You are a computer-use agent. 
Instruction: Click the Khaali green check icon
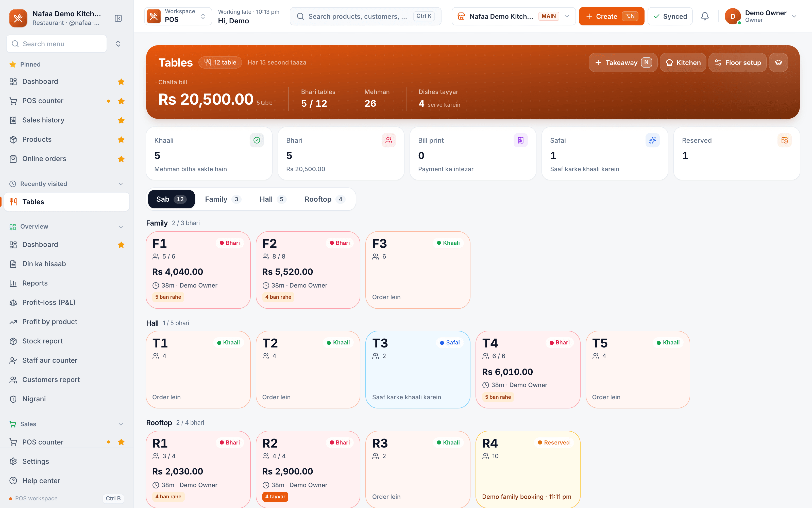click(x=257, y=140)
